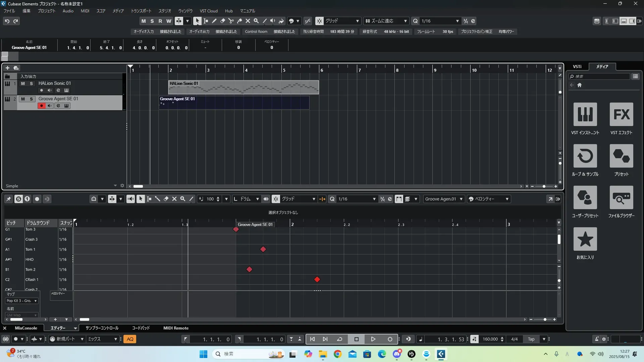Pick the Eraser tool in project toolbar

tap(222, 21)
